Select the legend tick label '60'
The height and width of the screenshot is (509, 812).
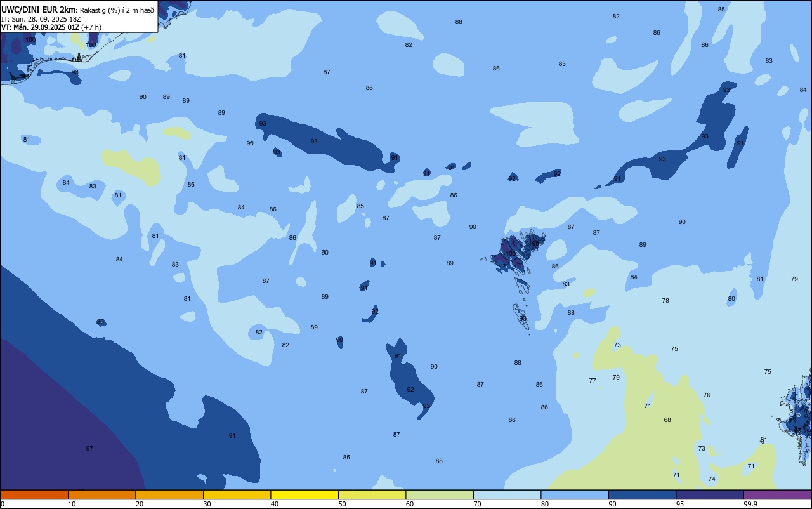tap(410, 504)
